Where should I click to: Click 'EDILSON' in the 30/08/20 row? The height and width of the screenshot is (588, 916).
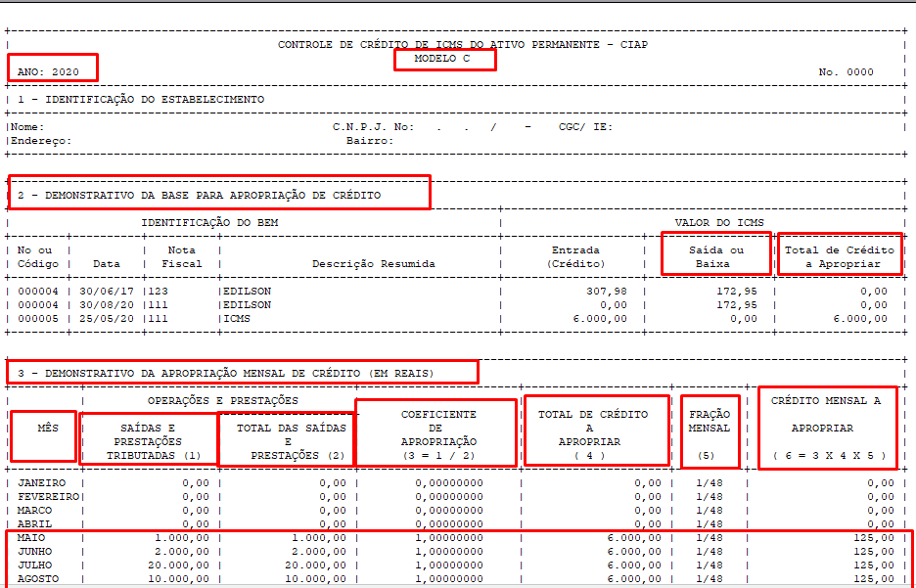[248, 305]
